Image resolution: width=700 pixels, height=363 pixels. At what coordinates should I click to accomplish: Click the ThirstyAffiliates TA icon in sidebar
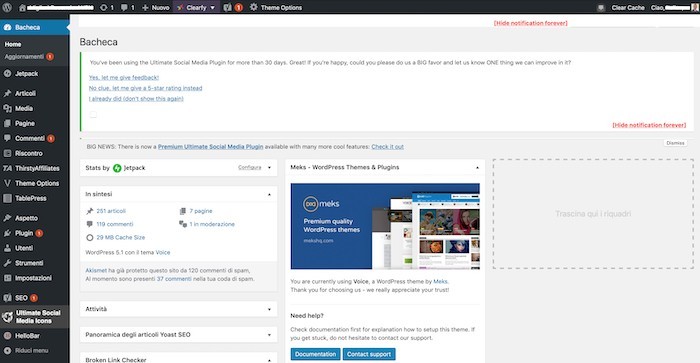click(x=8, y=168)
